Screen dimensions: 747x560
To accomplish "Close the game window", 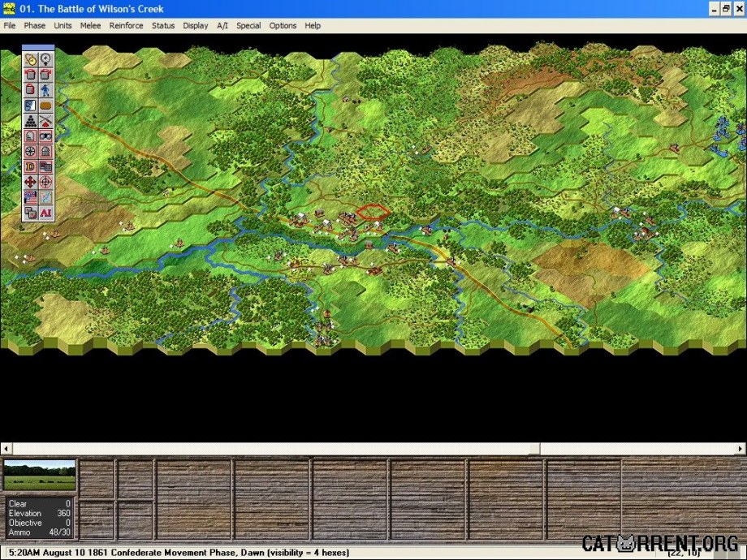I will point(738,9).
